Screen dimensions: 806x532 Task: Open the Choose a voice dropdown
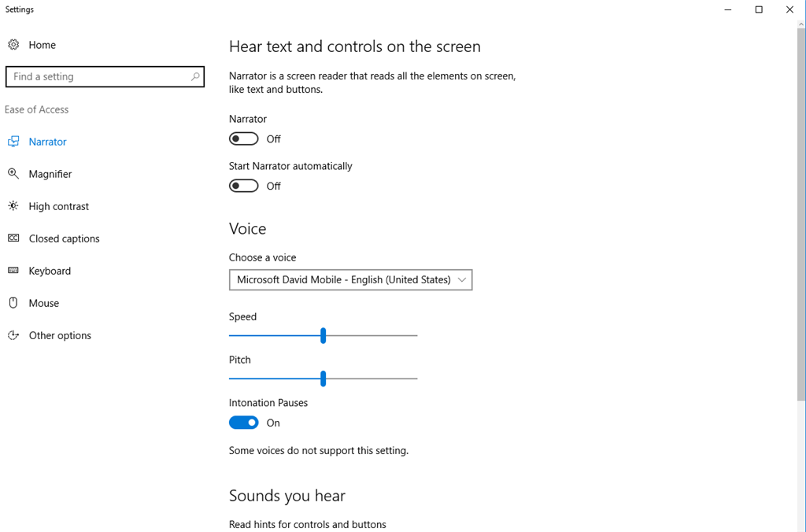click(350, 279)
